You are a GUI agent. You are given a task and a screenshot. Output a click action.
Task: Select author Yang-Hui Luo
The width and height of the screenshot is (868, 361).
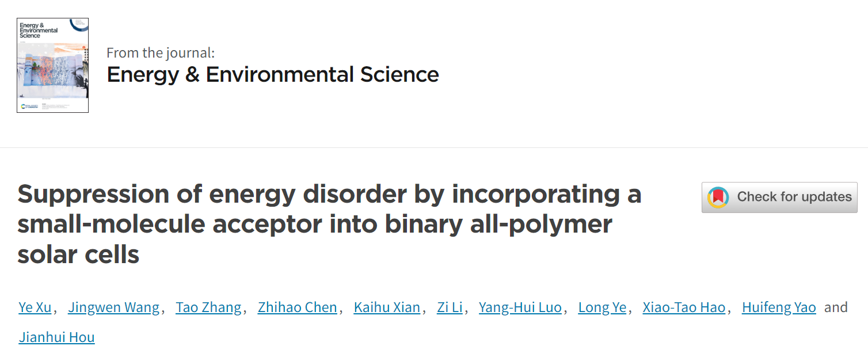(520, 307)
